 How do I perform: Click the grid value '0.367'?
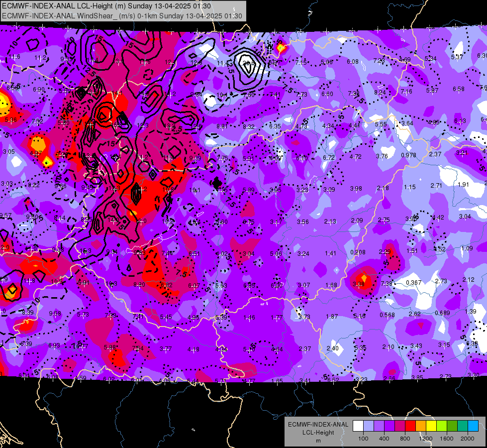click(414, 282)
